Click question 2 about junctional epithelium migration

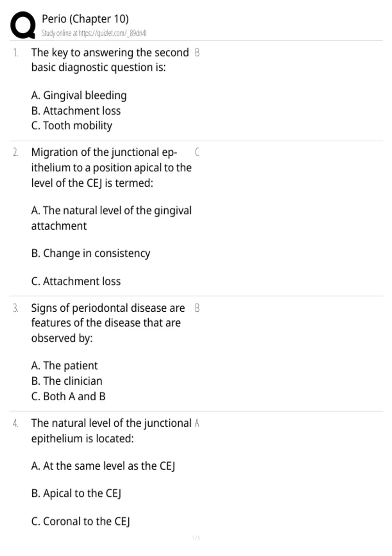pos(111,167)
